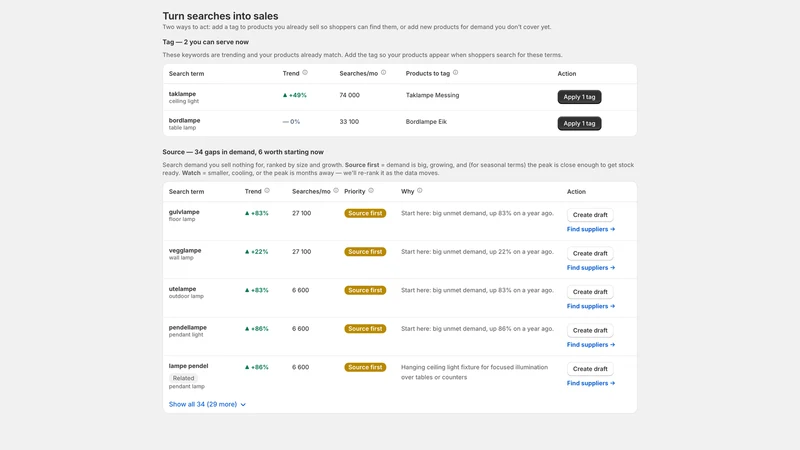Create draft for gulvlampe
Screen dimensions: 800x450
coord(590,215)
